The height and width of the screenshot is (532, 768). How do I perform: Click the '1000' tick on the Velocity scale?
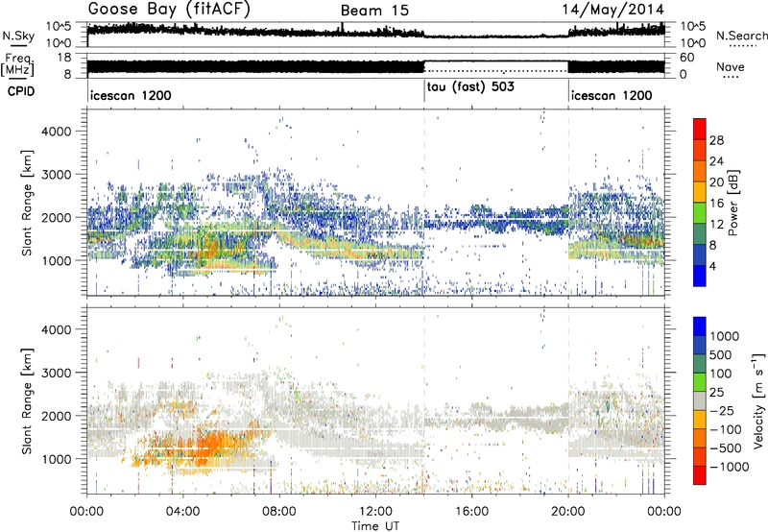pos(725,336)
